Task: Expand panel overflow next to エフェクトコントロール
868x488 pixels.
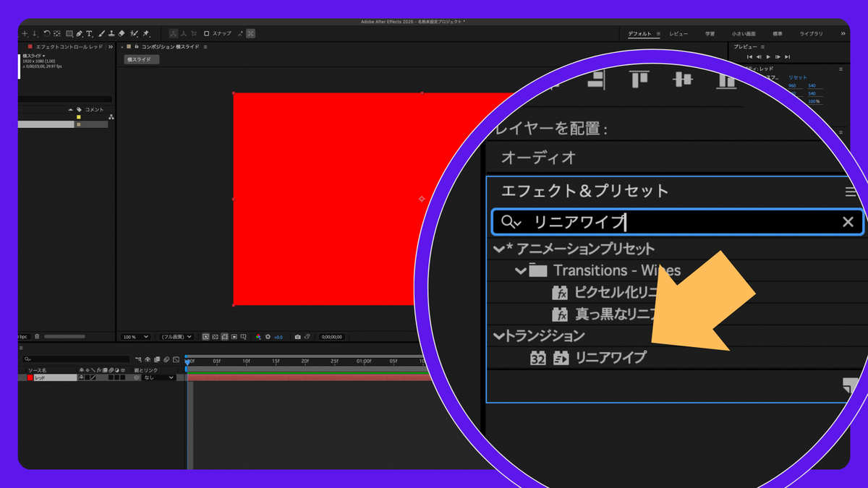Action: point(110,47)
